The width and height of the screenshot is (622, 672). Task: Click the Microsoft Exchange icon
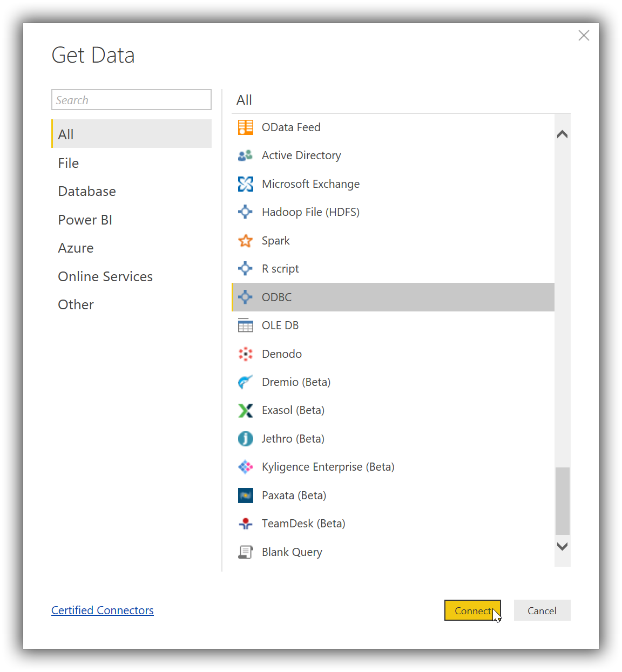246,184
